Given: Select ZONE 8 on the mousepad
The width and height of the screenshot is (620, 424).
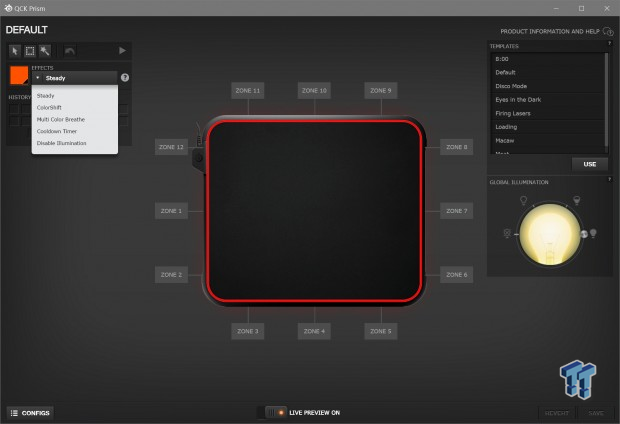Looking at the screenshot, I should pos(457,147).
